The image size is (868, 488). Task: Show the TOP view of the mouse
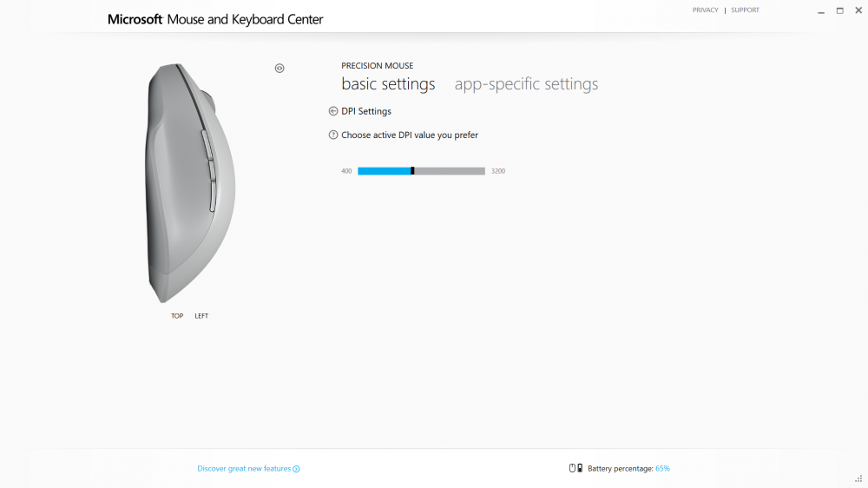click(x=177, y=316)
